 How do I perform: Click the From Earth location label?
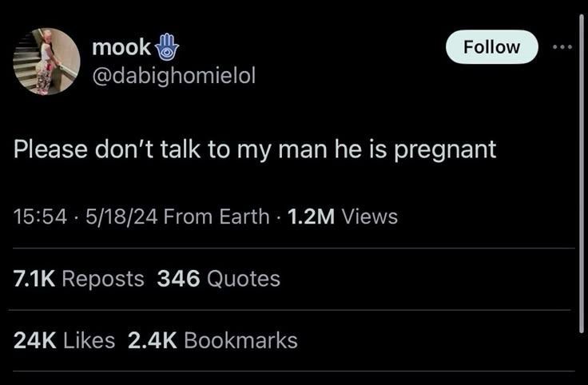217,216
